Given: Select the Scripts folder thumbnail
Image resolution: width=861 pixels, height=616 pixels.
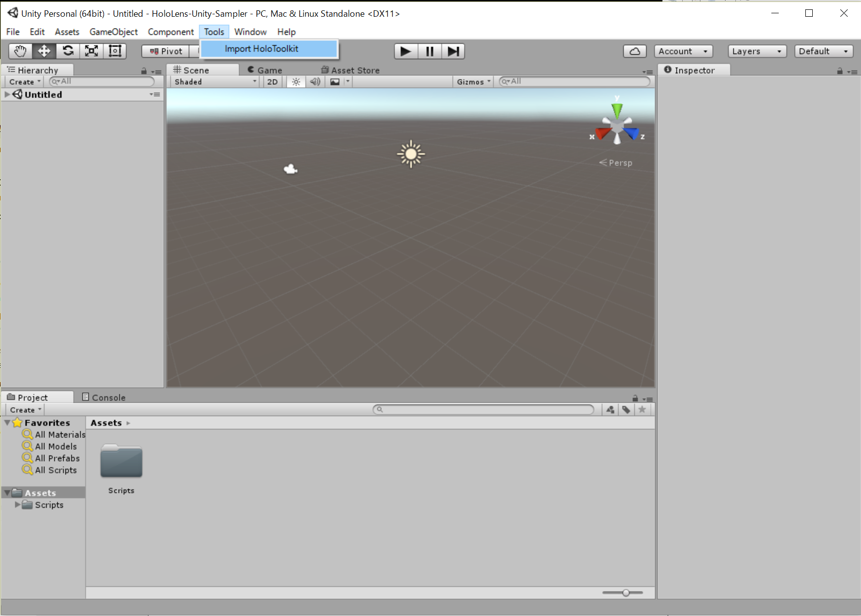Looking at the screenshot, I should click(x=121, y=461).
